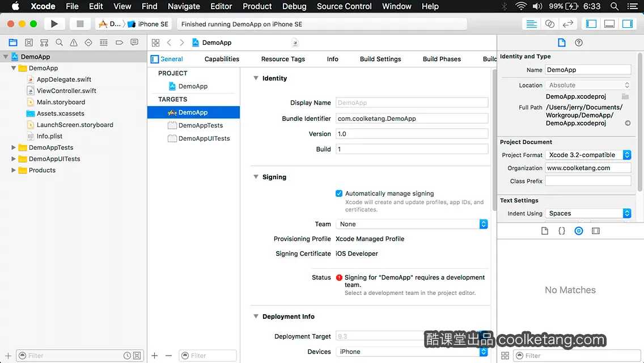Viewport: 644px width, 363px height.
Task: Open Spotlight search in menu bar
Action: coord(615,6)
